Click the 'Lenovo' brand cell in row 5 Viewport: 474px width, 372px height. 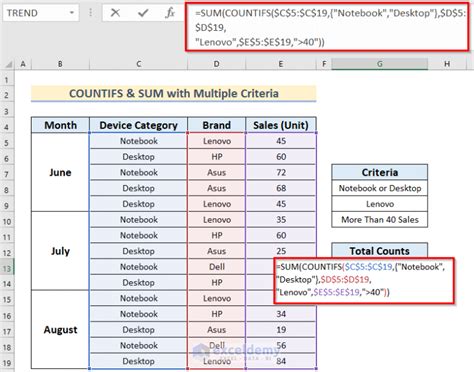pyautogui.click(x=217, y=141)
